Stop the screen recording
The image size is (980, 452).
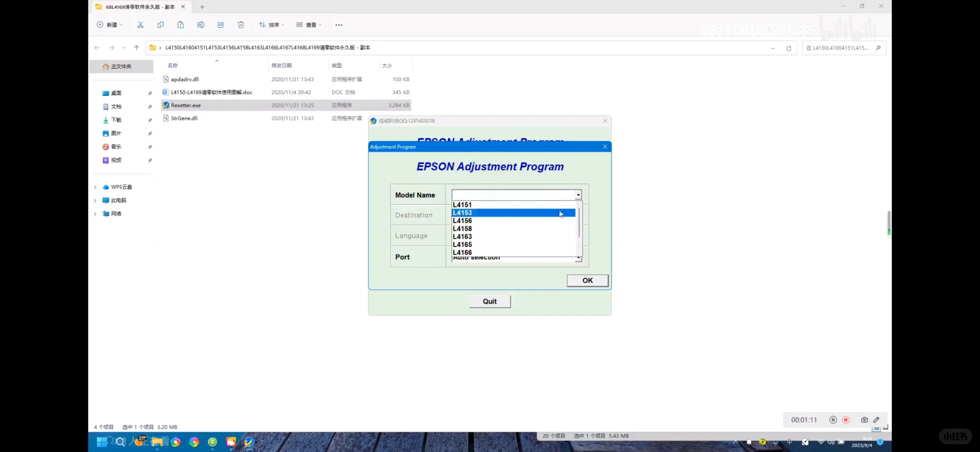pyautogui.click(x=846, y=420)
